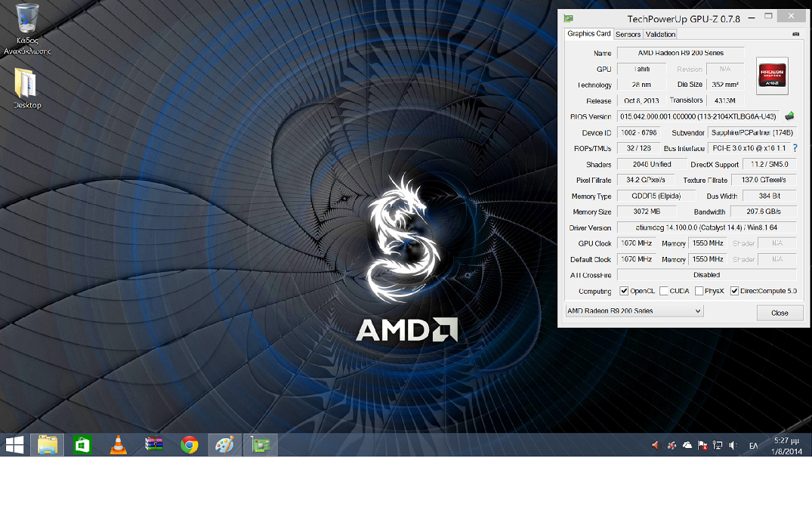Open WinRAR from taskbar
Screen dimensions: 812x510
pyautogui.click(x=154, y=445)
